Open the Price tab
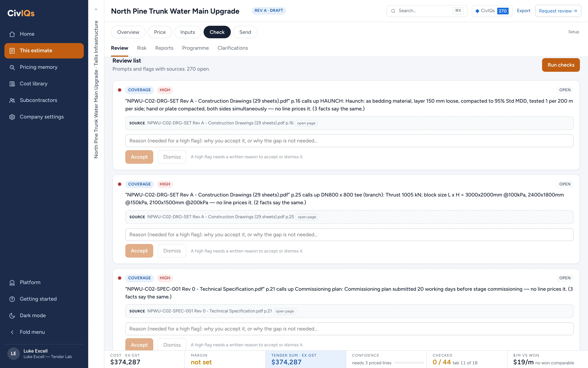Screen dimensions: 588x368 click(160, 32)
